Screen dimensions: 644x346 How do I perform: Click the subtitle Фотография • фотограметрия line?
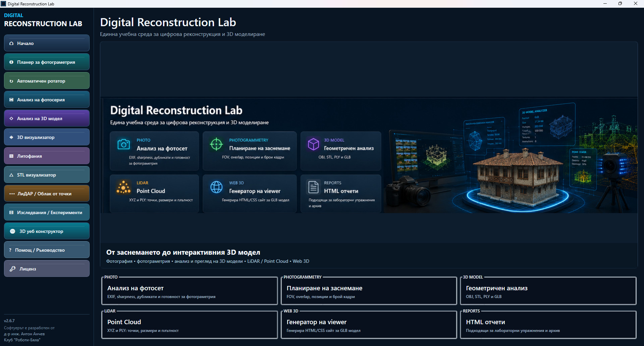click(208, 261)
